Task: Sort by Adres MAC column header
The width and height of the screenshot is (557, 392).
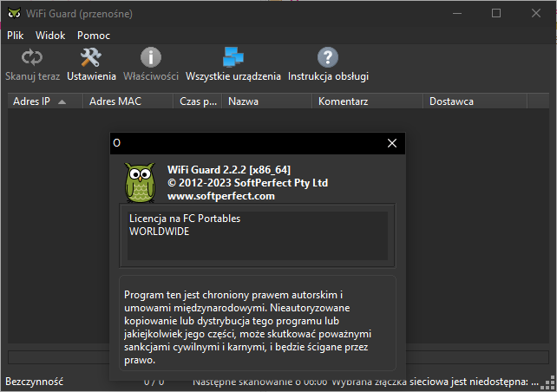Action: (128, 101)
